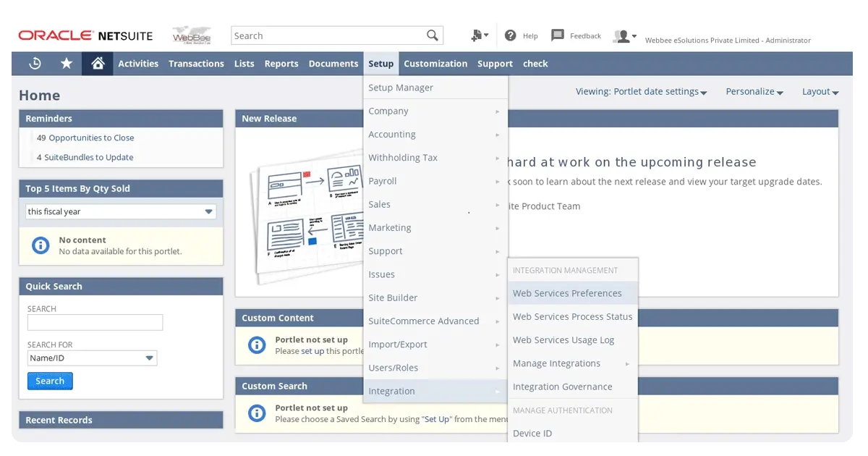Click the info icon in Top 5 Items portlet
This screenshot has width=868, height=456.
(40, 245)
